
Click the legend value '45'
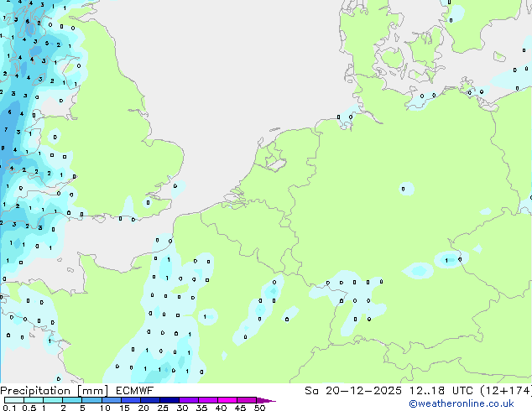240,408
